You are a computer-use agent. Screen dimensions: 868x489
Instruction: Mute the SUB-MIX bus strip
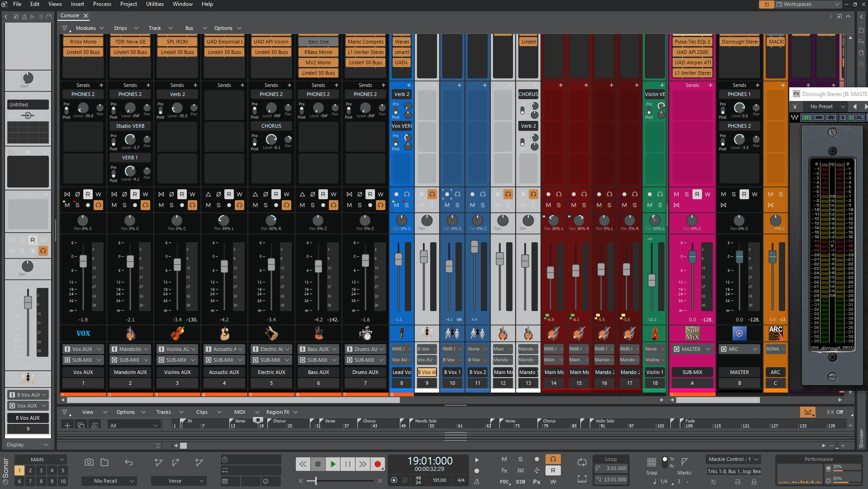point(676,194)
